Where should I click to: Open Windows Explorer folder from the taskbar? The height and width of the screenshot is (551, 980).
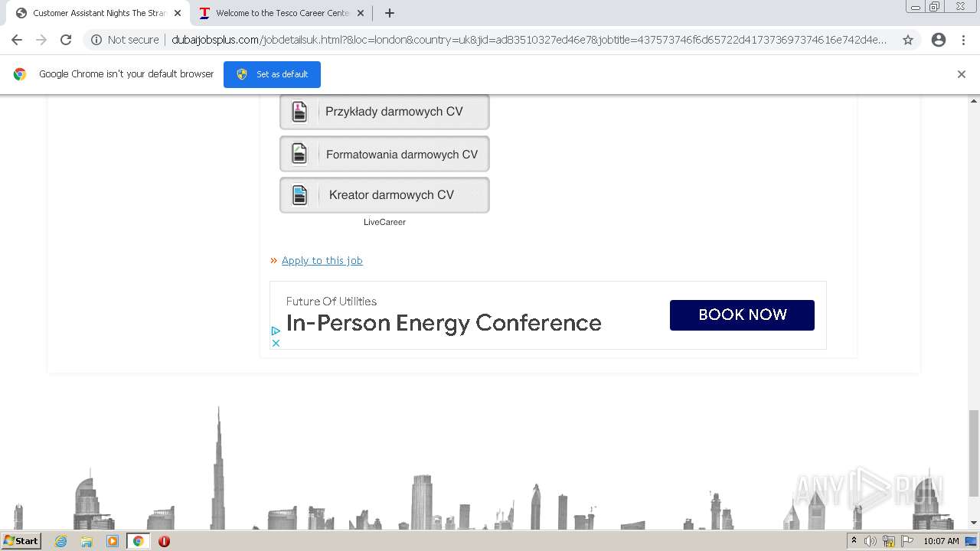87,541
